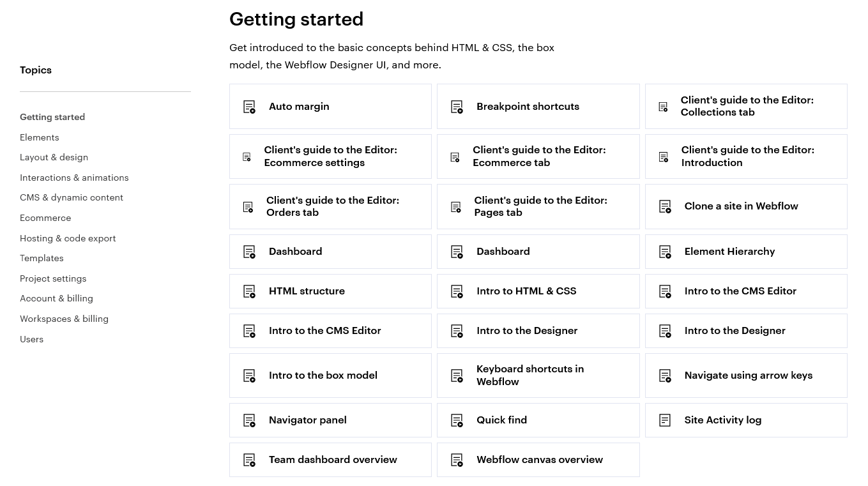Click the Breakpoint shortcuts video lesson icon
The width and height of the screenshot is (868, 486).
[457, 107]
